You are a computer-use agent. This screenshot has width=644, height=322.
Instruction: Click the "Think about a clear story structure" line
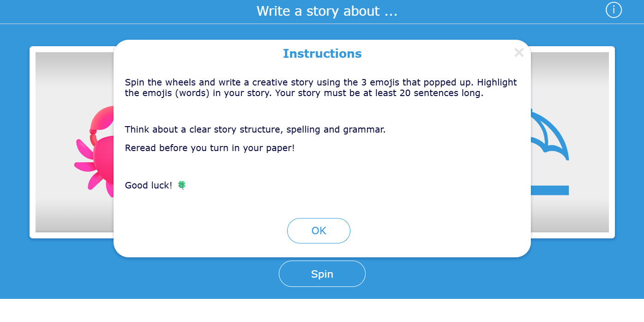tap(255, 129)
